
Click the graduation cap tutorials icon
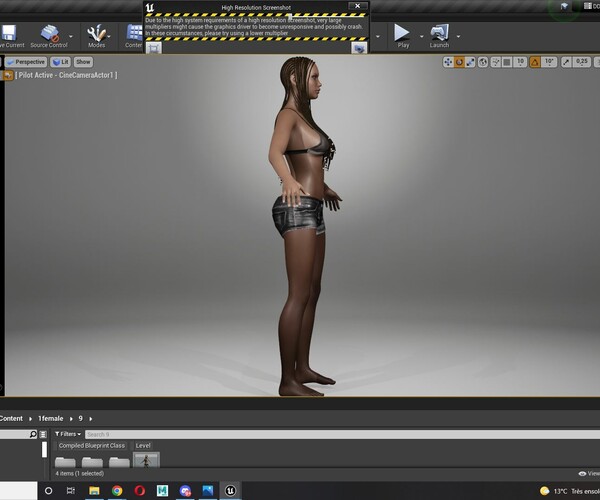pyautogui.click(x=564, y=6)
